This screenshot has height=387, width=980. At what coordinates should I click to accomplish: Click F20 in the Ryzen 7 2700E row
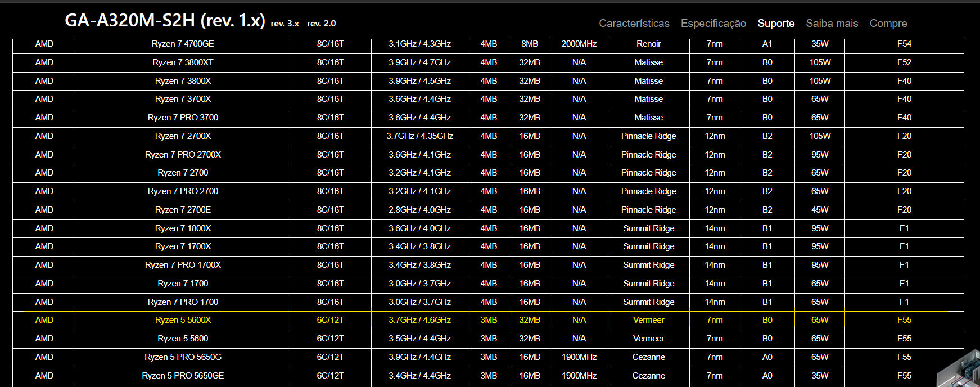904,210
